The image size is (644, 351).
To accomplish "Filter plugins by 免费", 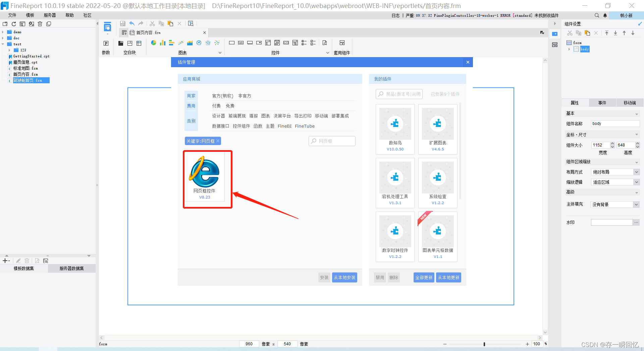I will tap(230, 106).
